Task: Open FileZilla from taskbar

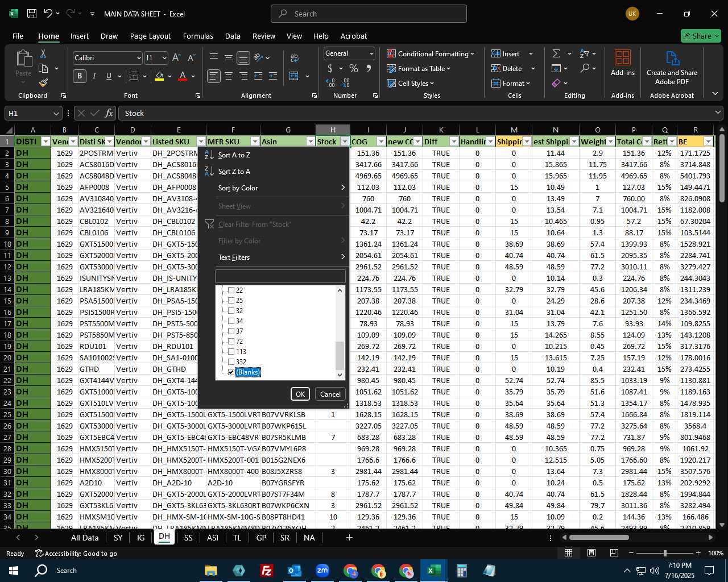Action: click(266, 571)
